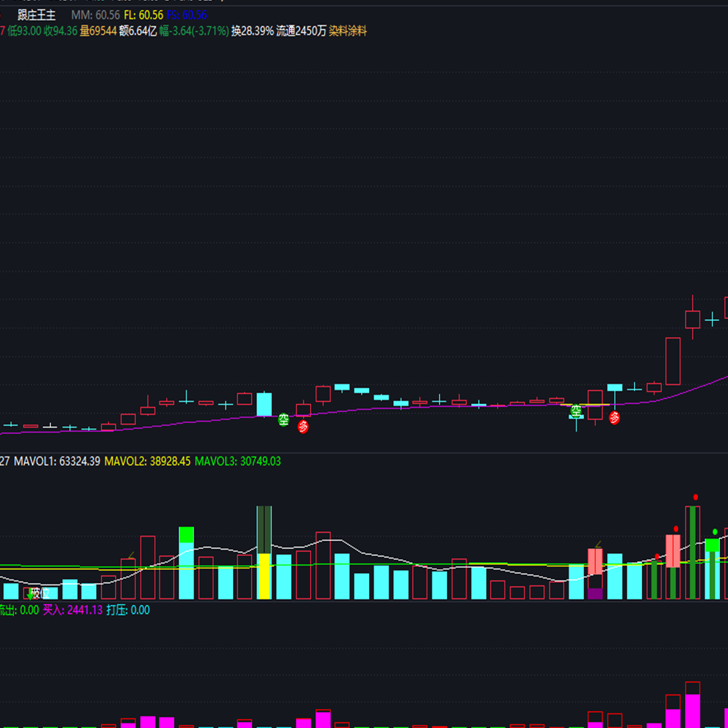Click the tall red breakout candlestick

coord(673,361)
